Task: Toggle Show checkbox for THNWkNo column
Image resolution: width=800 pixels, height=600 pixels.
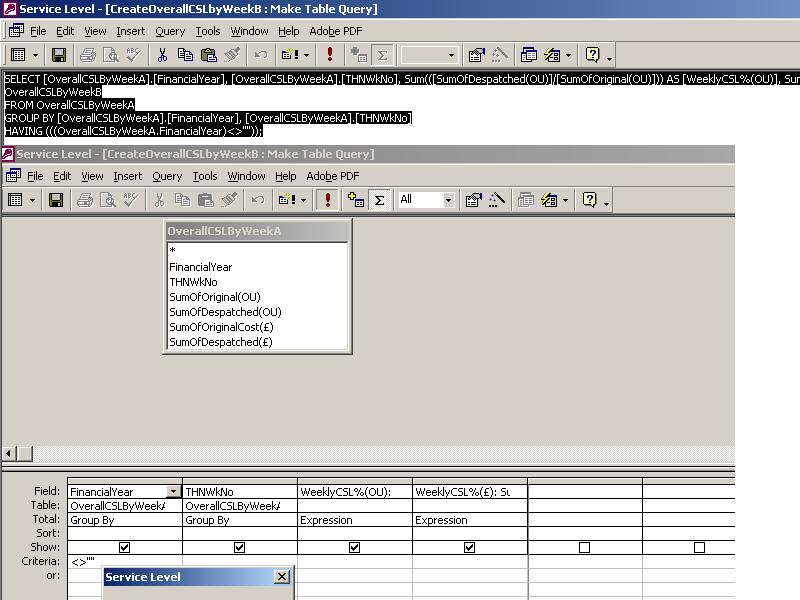Action: coord(239,547)
